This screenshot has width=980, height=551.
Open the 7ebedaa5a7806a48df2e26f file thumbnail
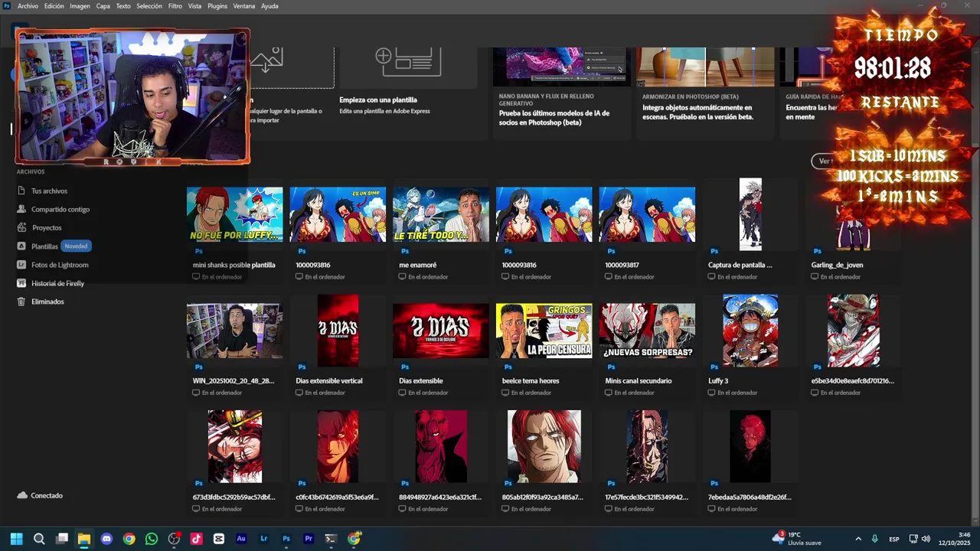750,447
